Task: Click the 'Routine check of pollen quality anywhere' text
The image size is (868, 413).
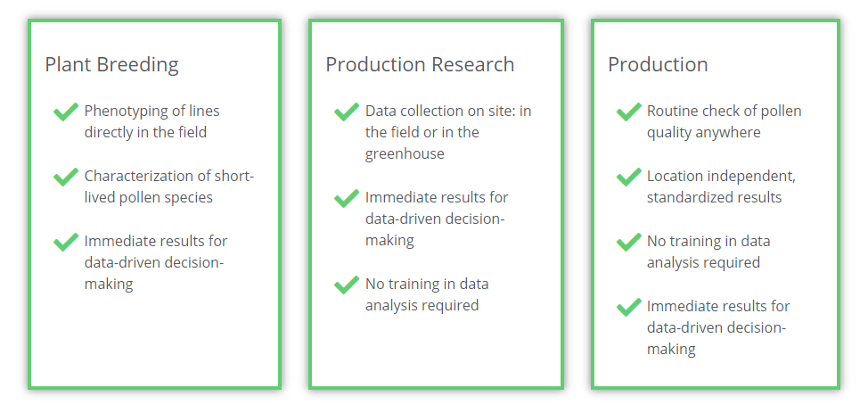Action: (x=724, y=121)
